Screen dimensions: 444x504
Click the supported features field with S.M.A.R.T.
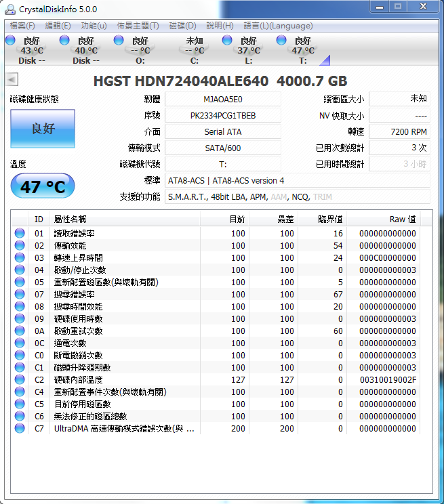point(298,196)
